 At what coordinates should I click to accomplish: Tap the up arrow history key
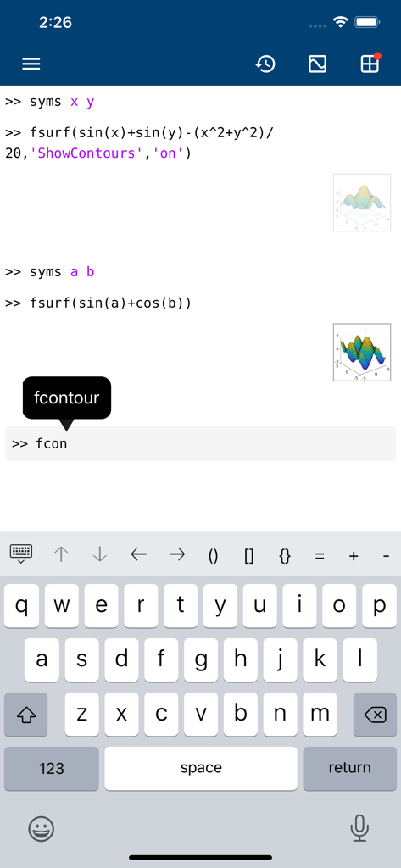[61, 554]
